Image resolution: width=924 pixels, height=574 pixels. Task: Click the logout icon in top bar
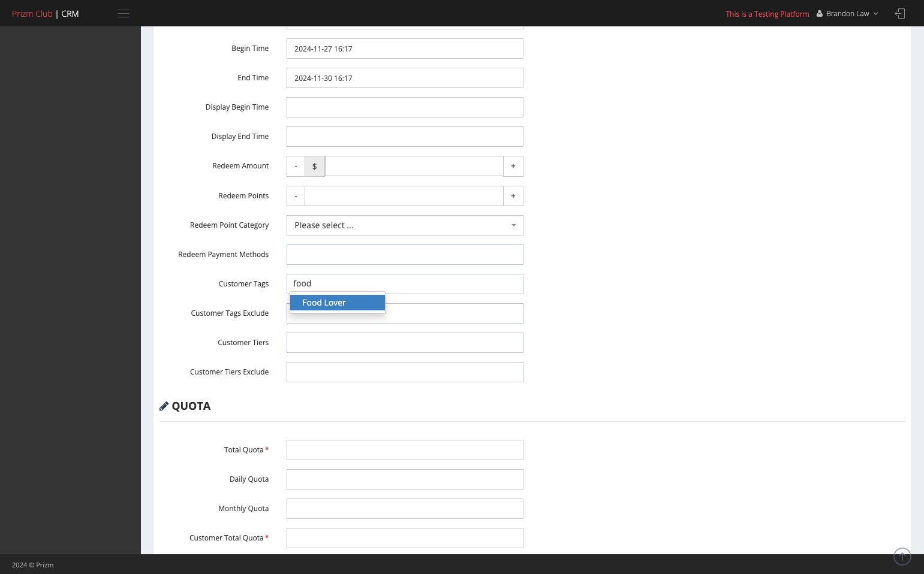click(899, 13)
